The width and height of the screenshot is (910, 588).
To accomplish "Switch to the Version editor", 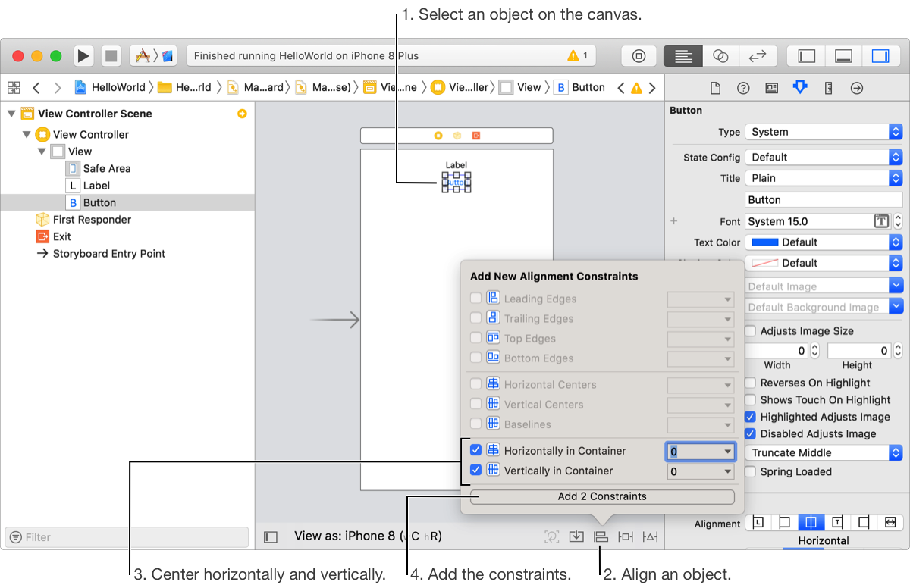I will [x=757, y=56].
